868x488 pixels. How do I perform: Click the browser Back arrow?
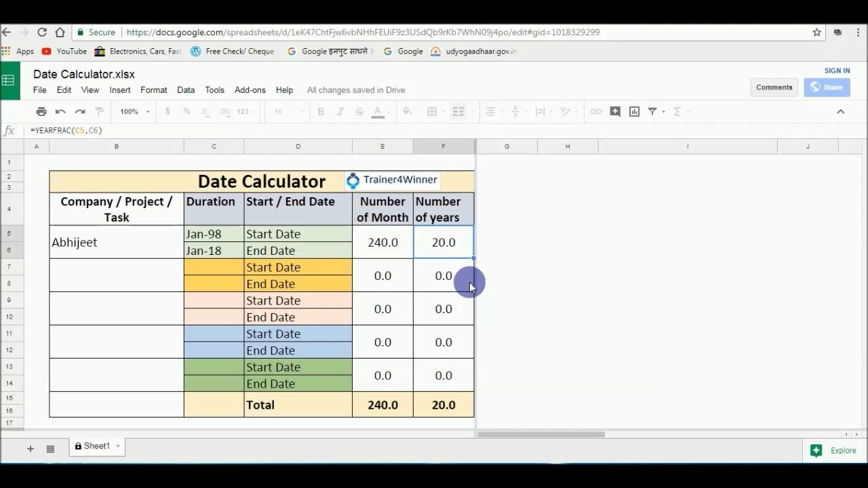pyautogui.click(x=6, y=32)
